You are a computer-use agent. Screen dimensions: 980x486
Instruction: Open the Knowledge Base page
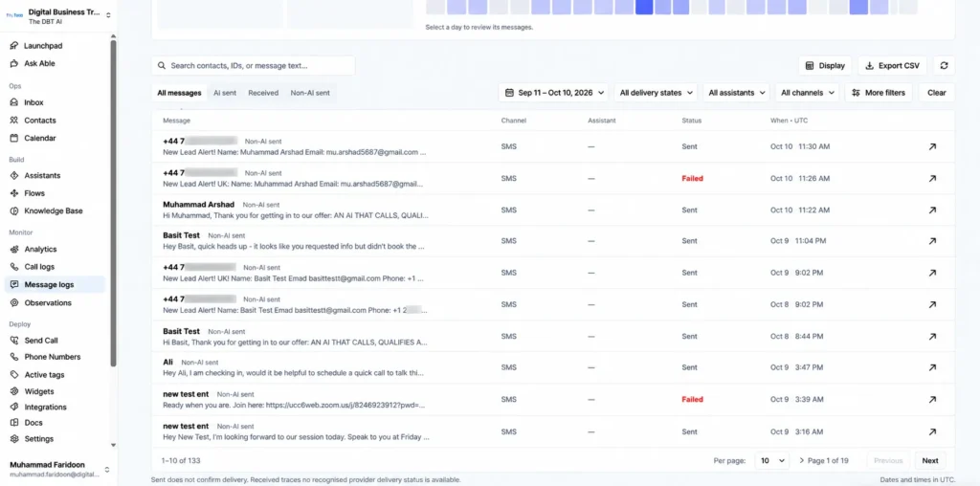coord(55,211)
